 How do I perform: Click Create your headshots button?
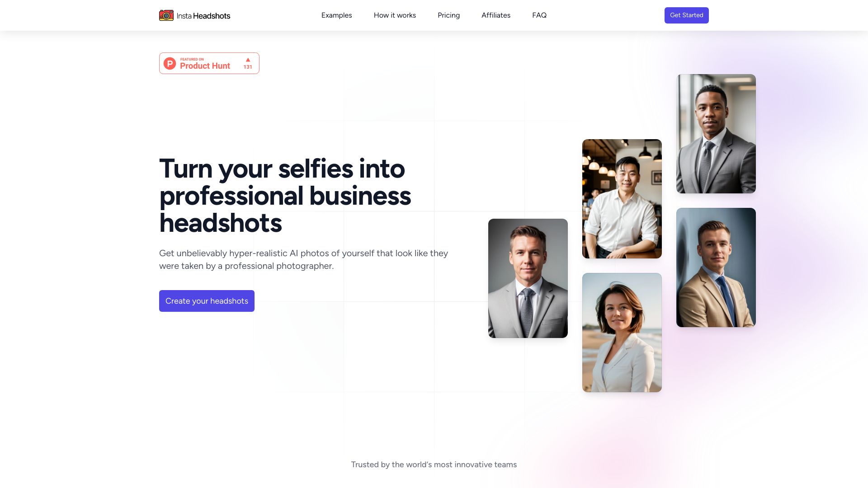click(x=206, y=300)
